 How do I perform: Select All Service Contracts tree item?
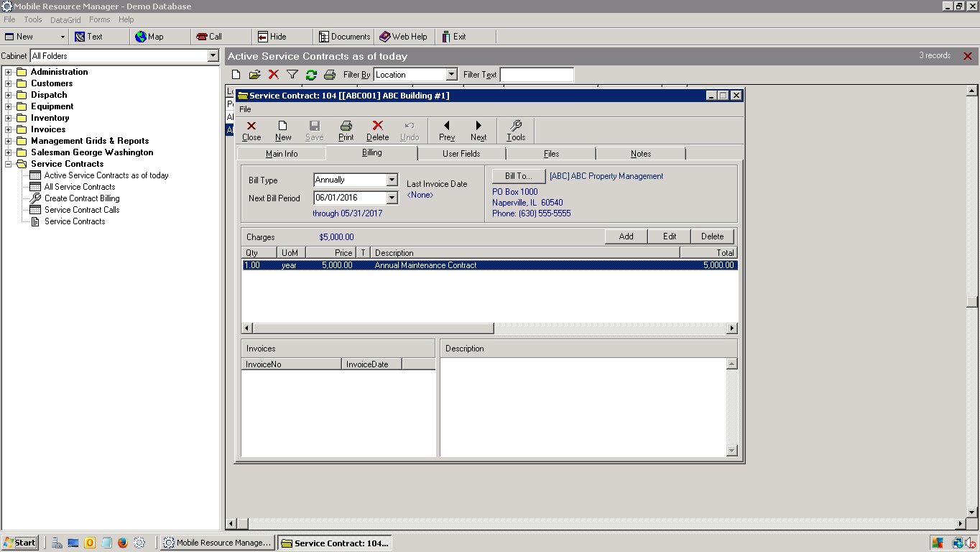80,187
